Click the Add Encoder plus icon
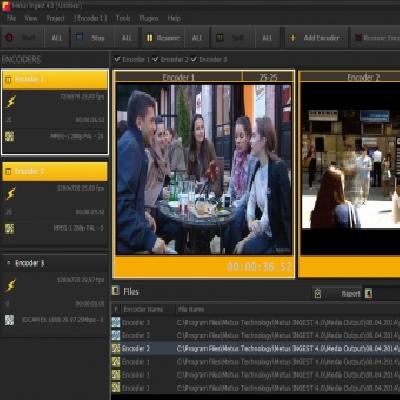Viewport: 400px width, 400px height. 292,38
